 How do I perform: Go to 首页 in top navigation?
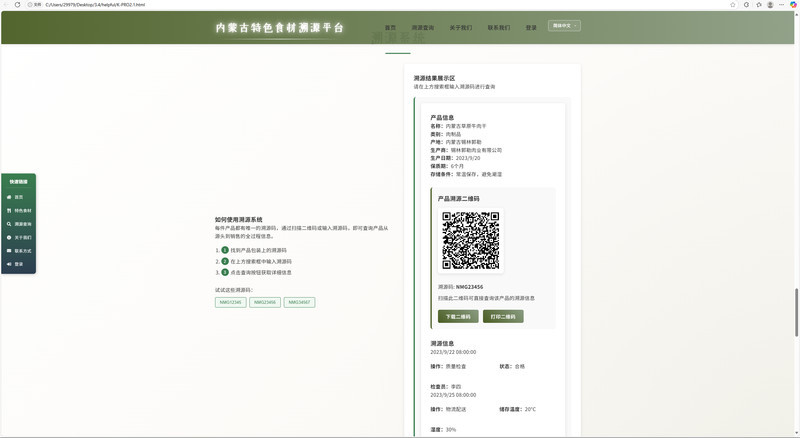(x=390, y=28)
